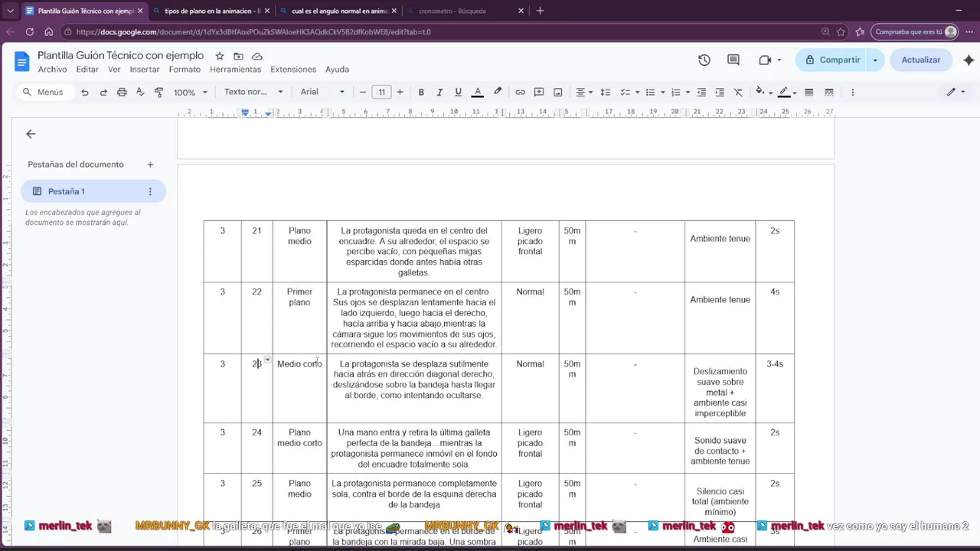Open the comments panel icon
980x551 pixels.
tap(733, 60)
